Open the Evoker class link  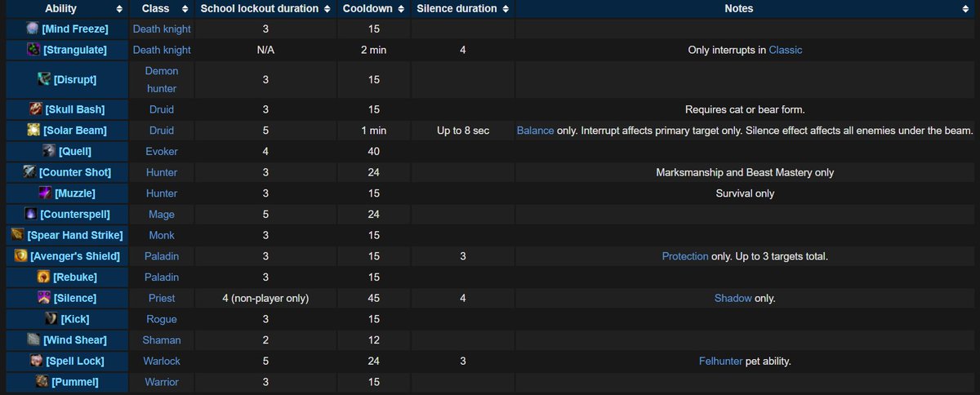162,151
